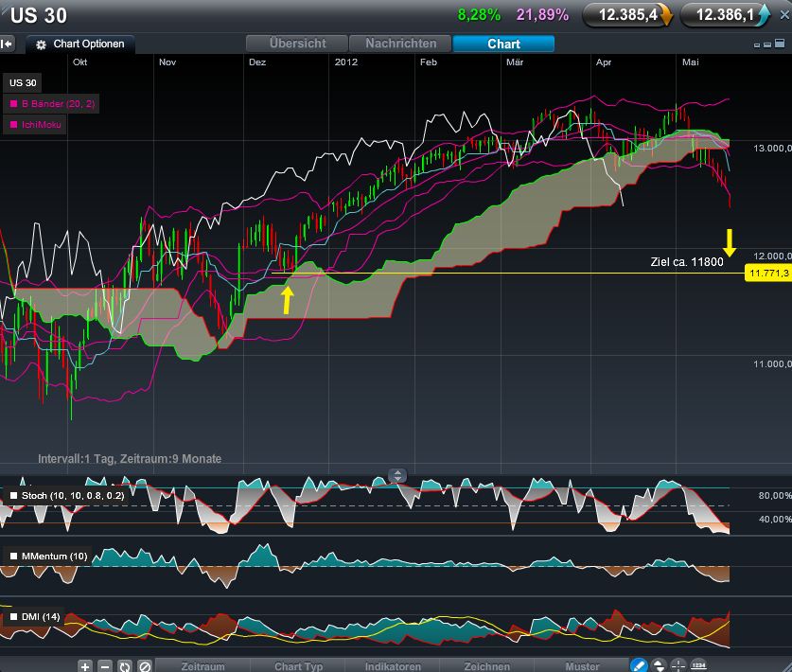Close the US 30 chart window
Screen dimensions: 792x672
pyautogui.click(x=784, y=15)
